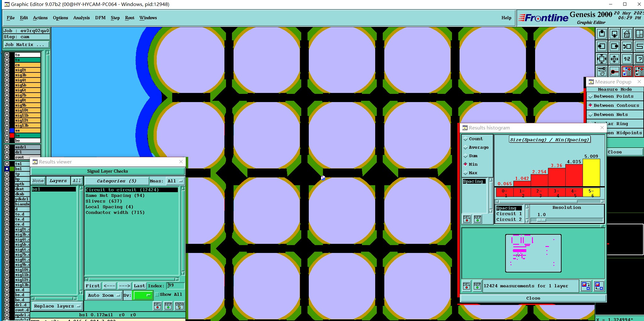Click the All layers button in Results viewer
The height and width of the screenshot is (321, 644).
pyautogui.click(x=77, y=181)
